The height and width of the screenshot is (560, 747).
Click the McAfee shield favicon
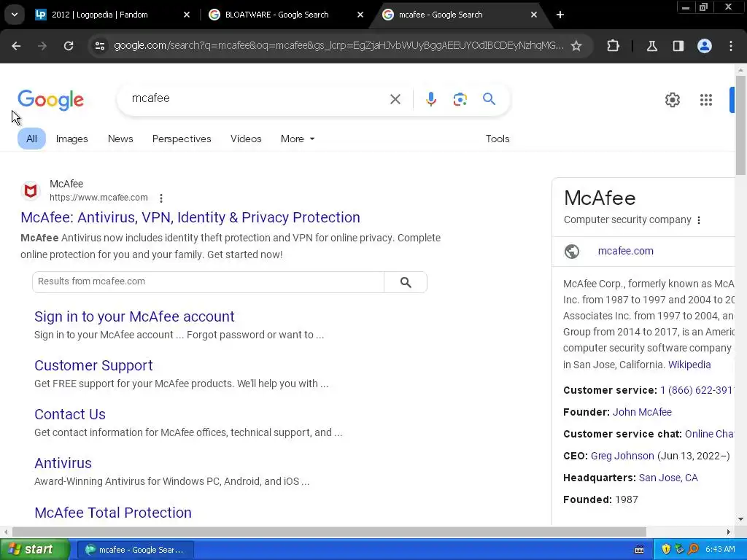tap(31, 190)
